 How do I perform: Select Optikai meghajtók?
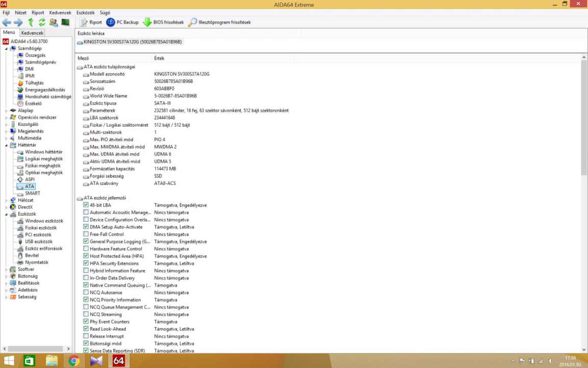click(43, 173)
